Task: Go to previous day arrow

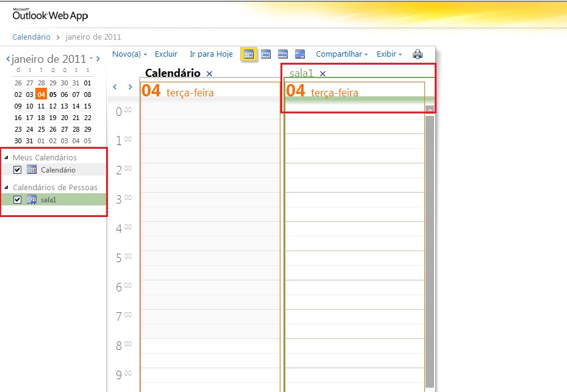Action: [x=115, y=87]
